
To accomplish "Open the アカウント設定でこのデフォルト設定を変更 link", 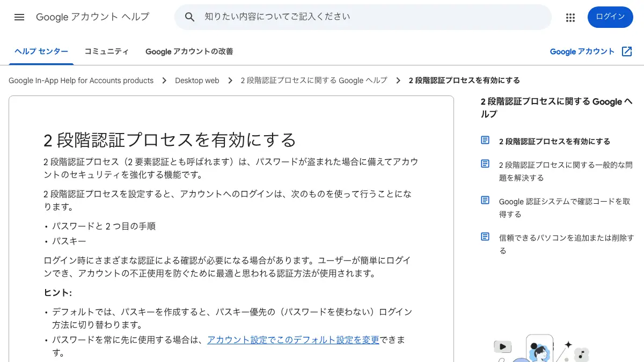I will click(293, 339).
